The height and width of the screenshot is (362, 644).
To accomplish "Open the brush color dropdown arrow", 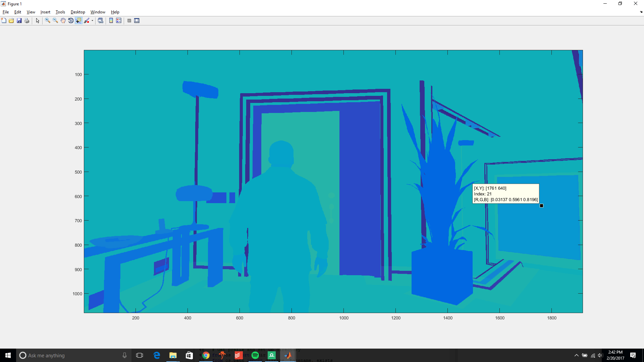I will click(x=92, y=20).
